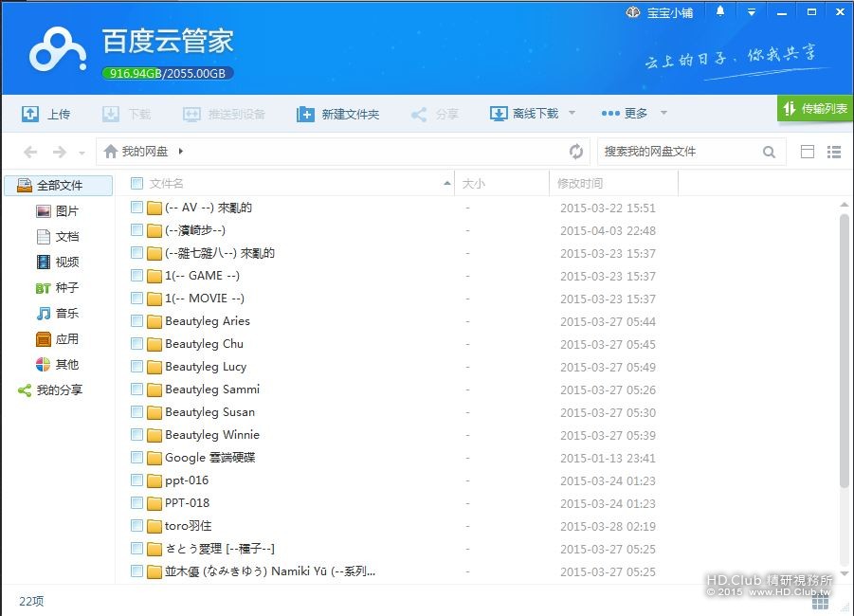Click Push to device (推送到设备) button

[x=224, y=114]
